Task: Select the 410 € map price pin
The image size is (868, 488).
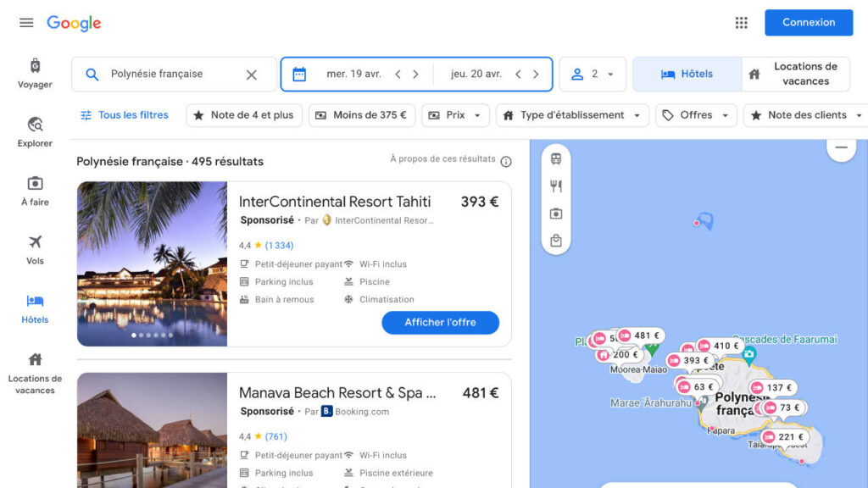Action: tap(720, 346)
